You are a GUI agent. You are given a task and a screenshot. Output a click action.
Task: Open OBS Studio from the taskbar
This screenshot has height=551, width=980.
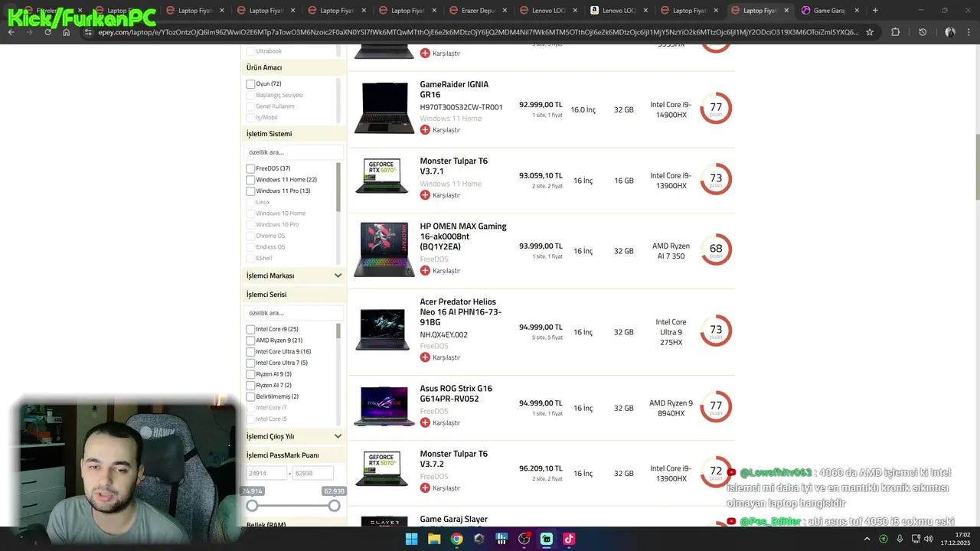[x=524, y=539]
